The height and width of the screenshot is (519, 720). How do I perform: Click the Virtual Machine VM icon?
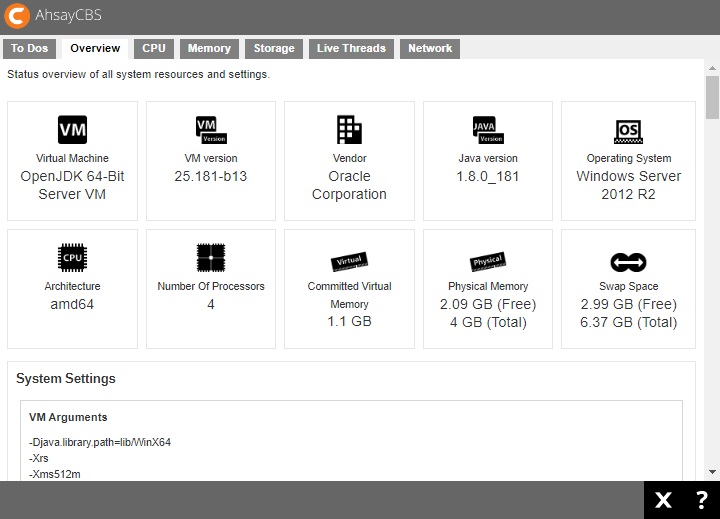coord(72,130)
